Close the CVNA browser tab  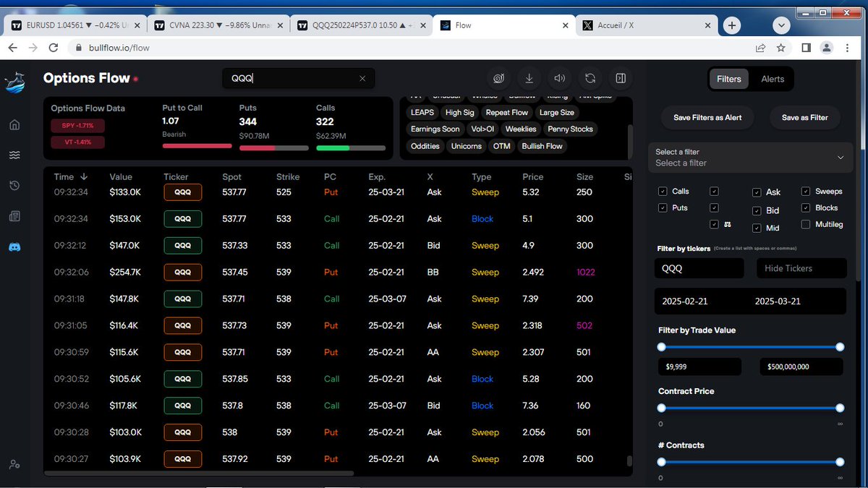[x=281, y=25]
